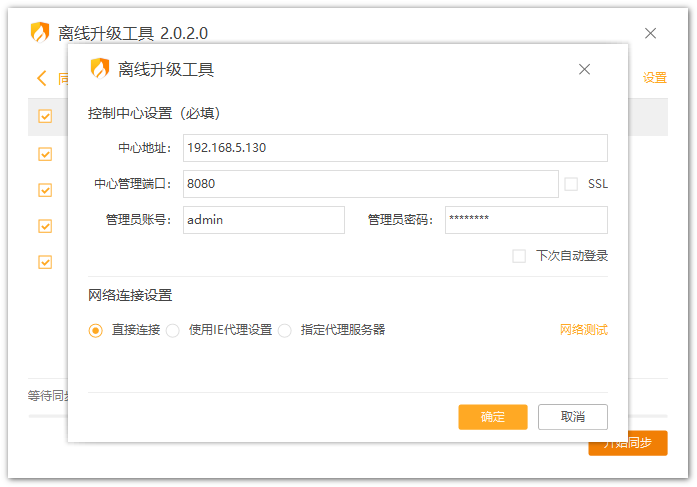This screenshot has width=697, height=487.
Task: Click the 管理员账号 field containing admin
Action: pos(264,220)
